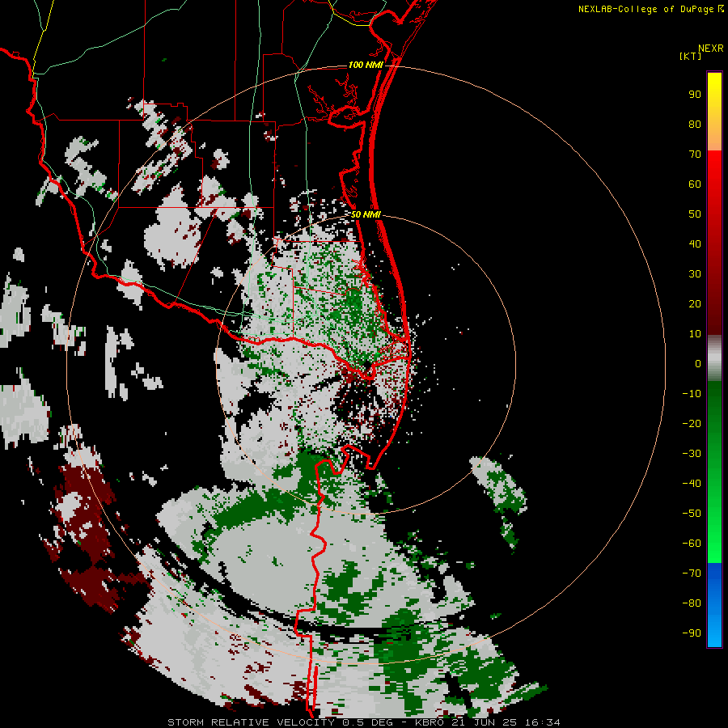728x728 pixels.
Task: Click the 90 value on velocity scale
Action: click(695, 95)
